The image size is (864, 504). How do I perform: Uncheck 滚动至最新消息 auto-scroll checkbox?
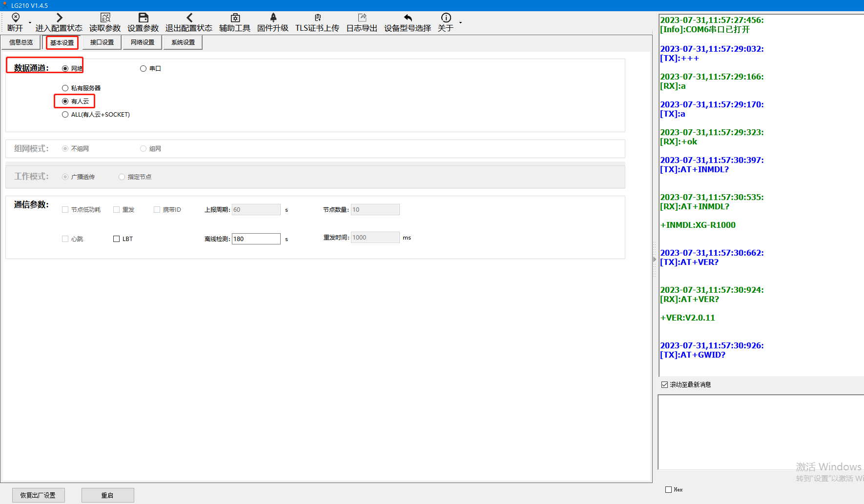pos(664,385)
